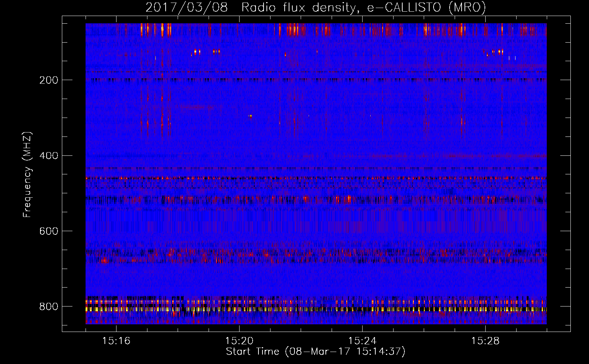
Task: Click the 15:24 time tick label
Action: [x=362, y=341]
